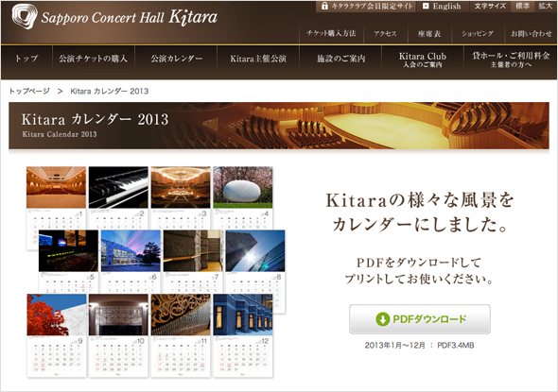Select July calendar thumbnail with stone wall
This screenshot has width=558, height=392.
pos(193,251)
